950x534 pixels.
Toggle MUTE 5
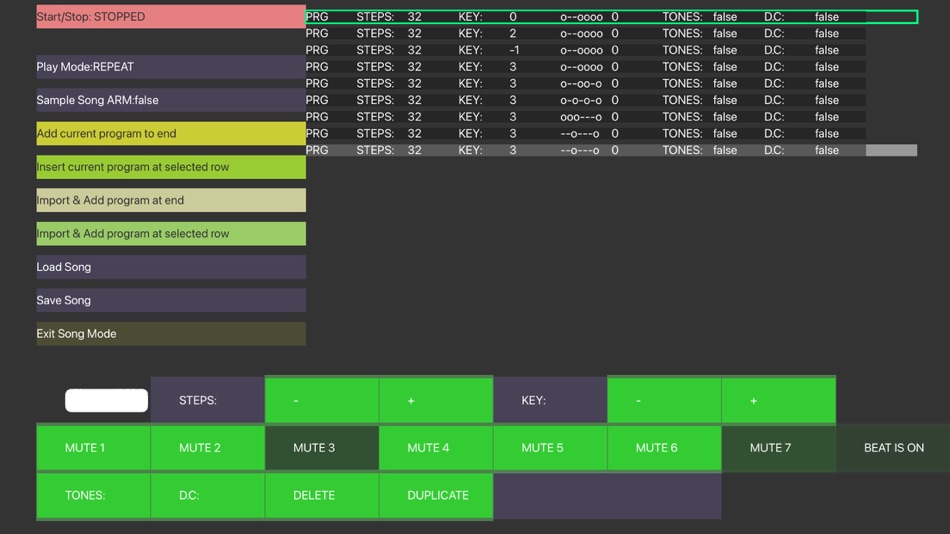point(550,447)
